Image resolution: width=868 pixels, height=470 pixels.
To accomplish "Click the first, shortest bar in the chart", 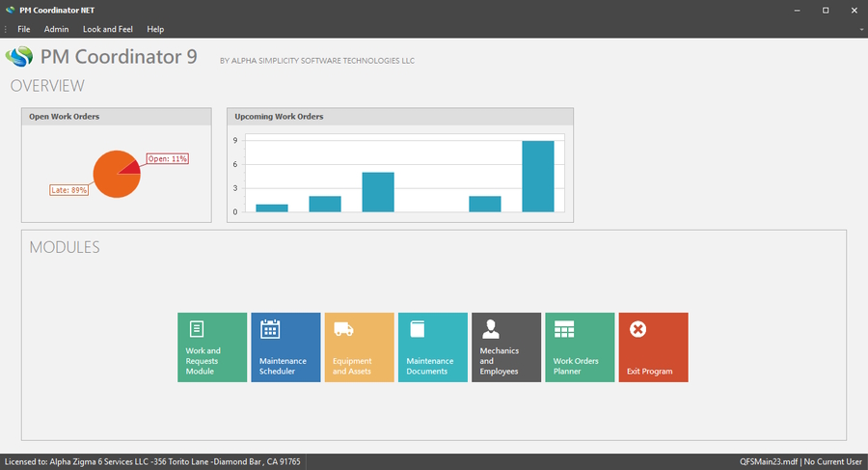I will pyautogui.click(x=272, y=207).
